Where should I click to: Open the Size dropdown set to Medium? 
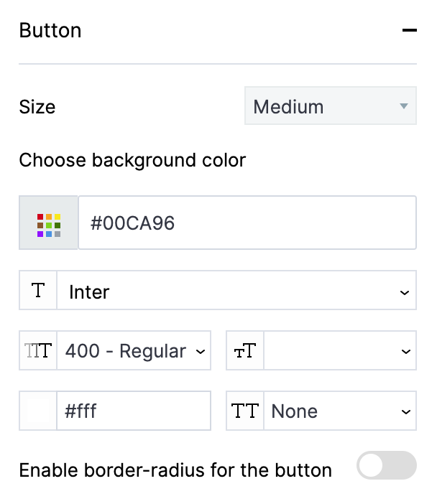click(x=330, y=106)
